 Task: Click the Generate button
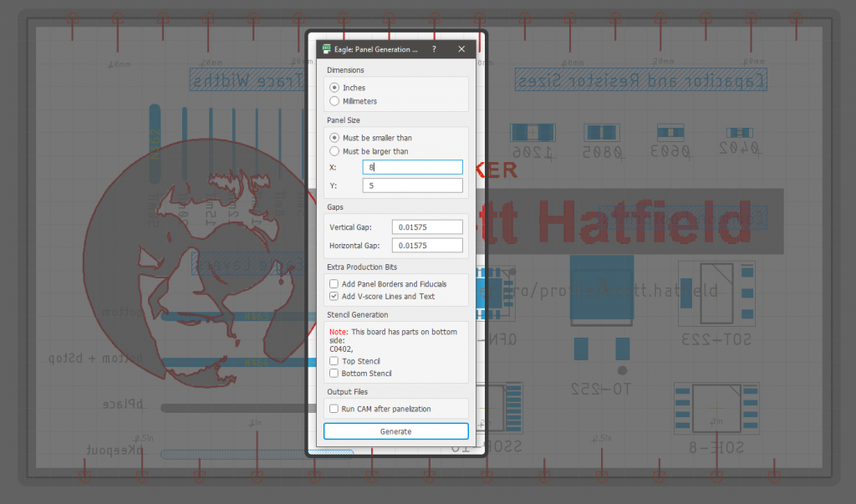(x=395, y=430)
